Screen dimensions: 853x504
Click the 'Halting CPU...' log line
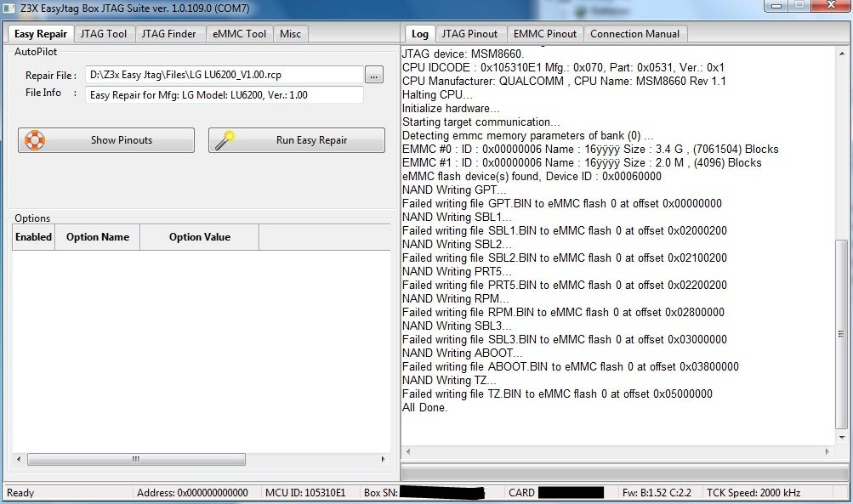[437, 94]
